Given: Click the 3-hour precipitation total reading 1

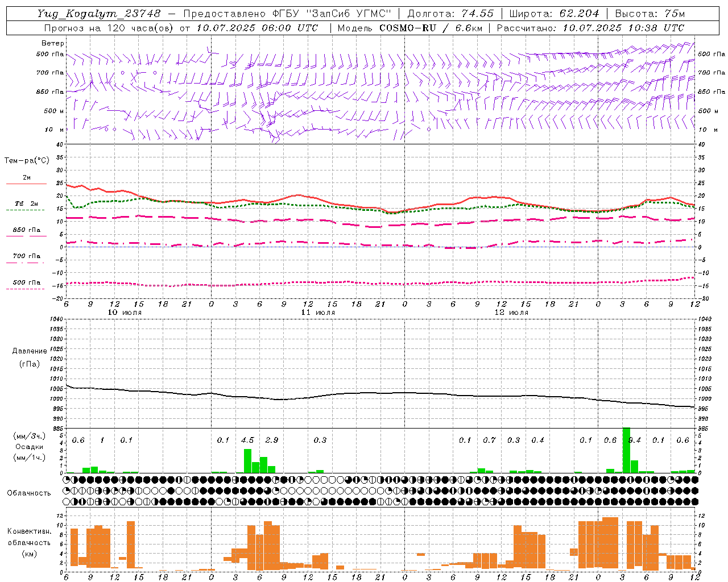Looking at the screenshot, I should (102, 440).
